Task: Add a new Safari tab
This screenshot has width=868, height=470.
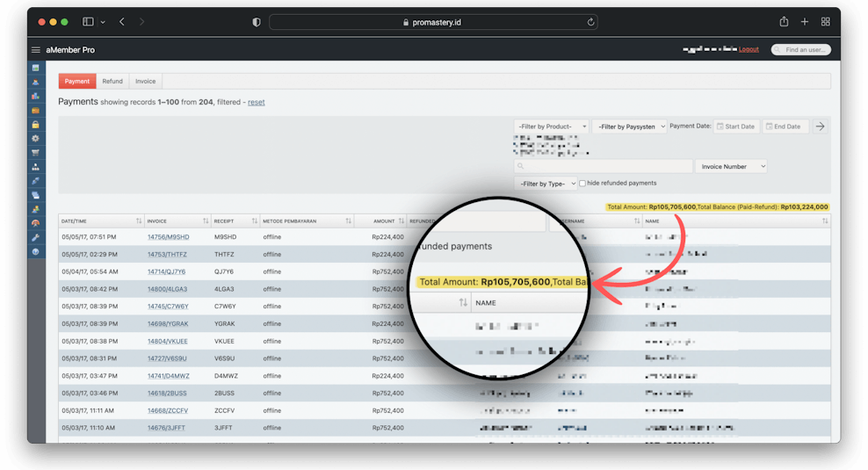Action: 805,22
